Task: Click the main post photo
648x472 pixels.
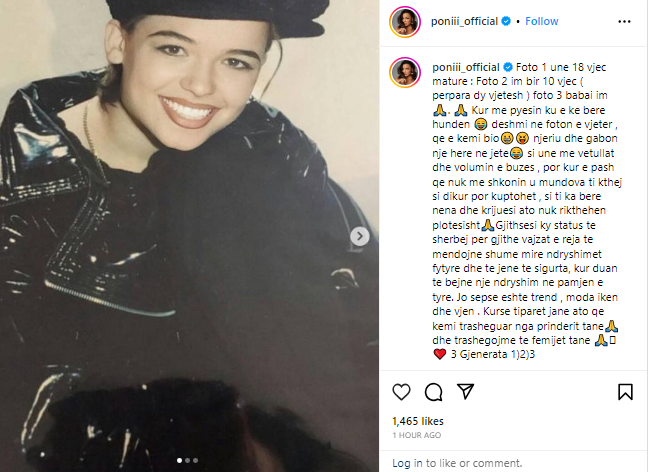Action: click(189, 236)
